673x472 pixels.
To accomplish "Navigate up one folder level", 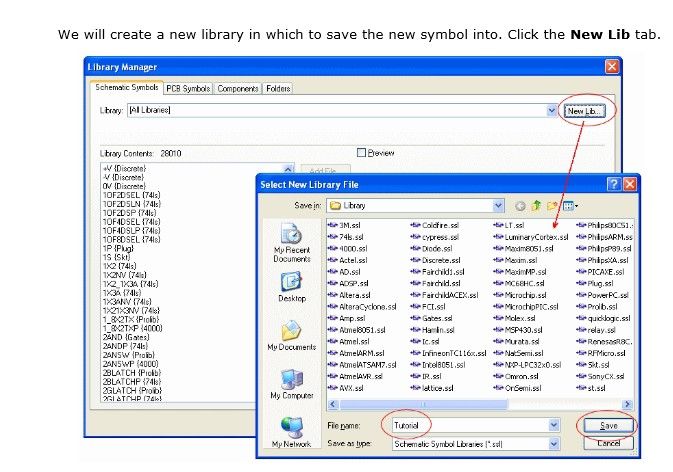I will click(x=537, y=206).
